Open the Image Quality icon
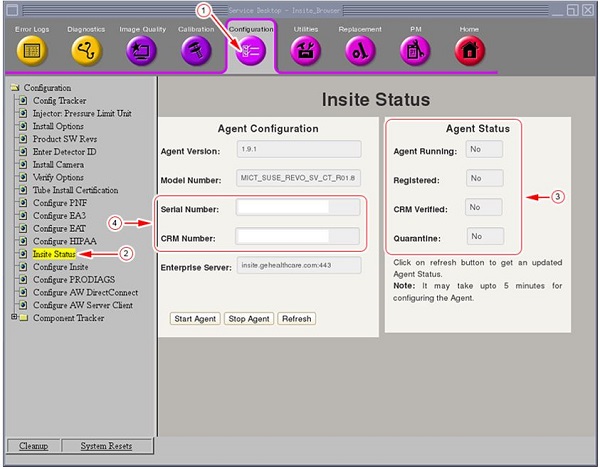This screenshot has width=600, height=469. (142, 51)
